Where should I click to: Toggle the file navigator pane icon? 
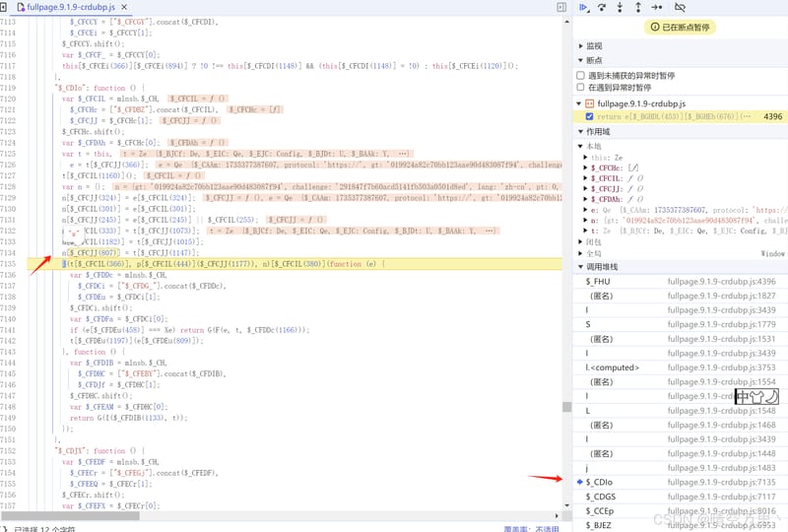(3, 7)
